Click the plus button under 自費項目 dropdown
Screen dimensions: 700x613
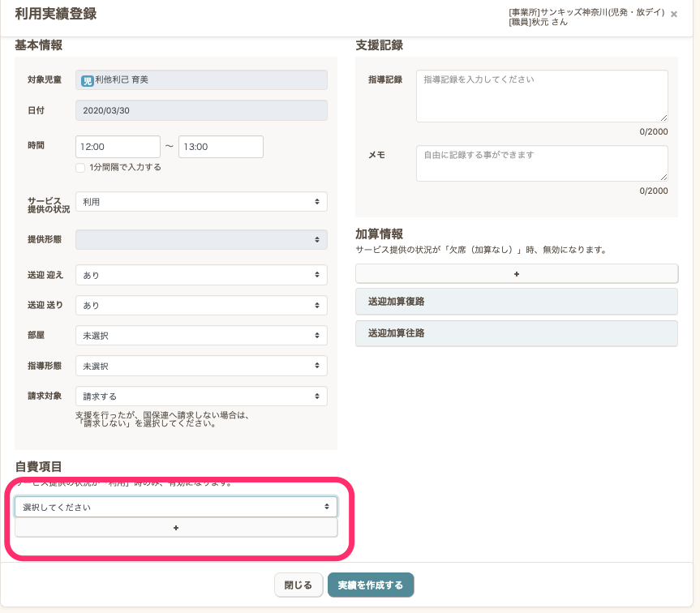[176, 528]
